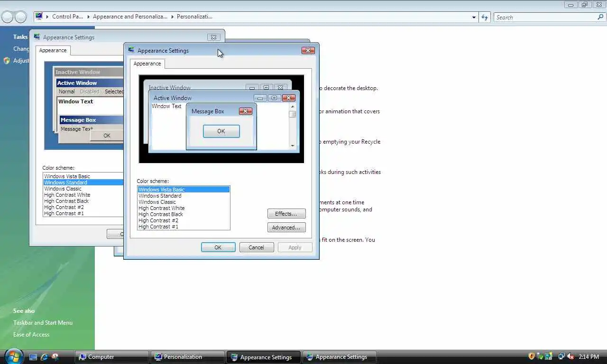
Task: Select Windows Vista Basic in back dialog
Action: 83,176
